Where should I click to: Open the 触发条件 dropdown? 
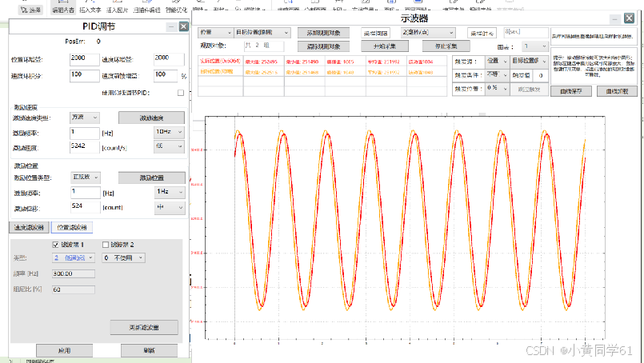[x=498, y=75]
